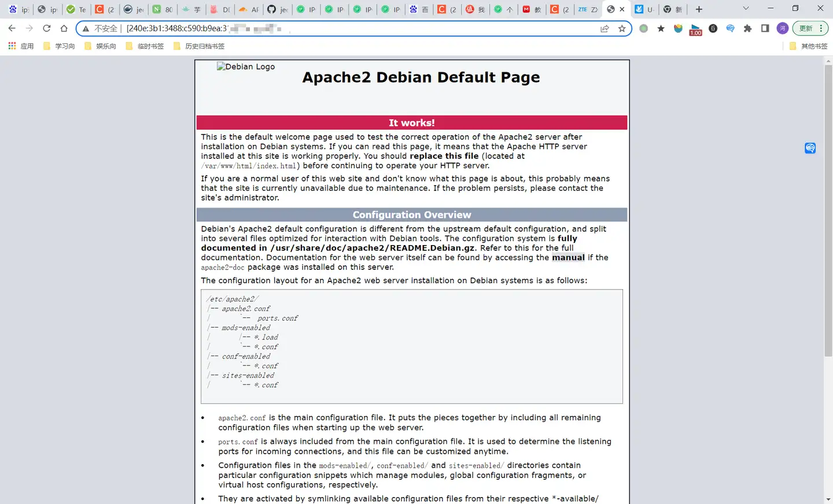The height and width of the screenshot is (504, 833).
Task: Click the forward navigation arrow
Action: (30, 28)
